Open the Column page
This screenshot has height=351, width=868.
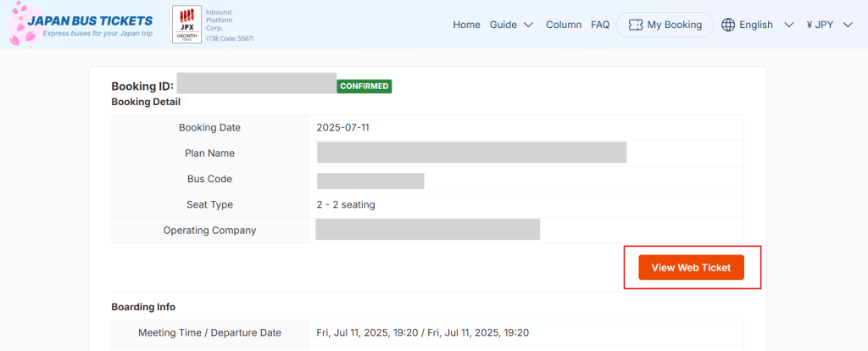click(564, 25)
